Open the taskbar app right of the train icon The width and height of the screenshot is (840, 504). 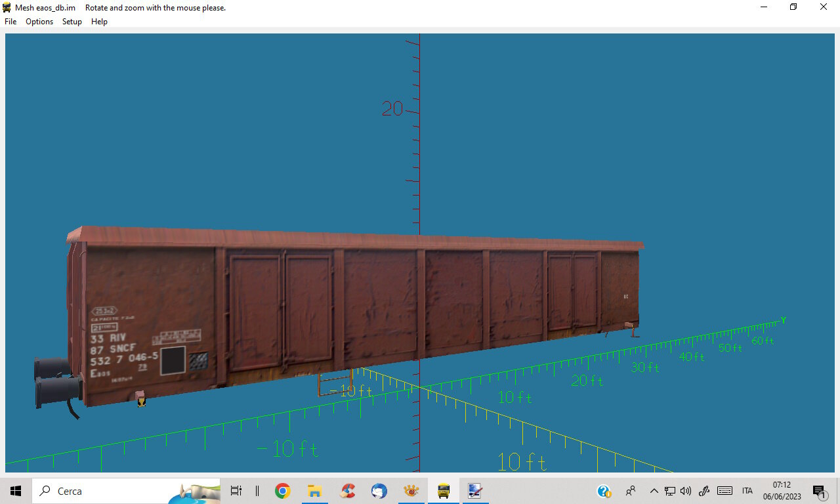pos(475,491)
